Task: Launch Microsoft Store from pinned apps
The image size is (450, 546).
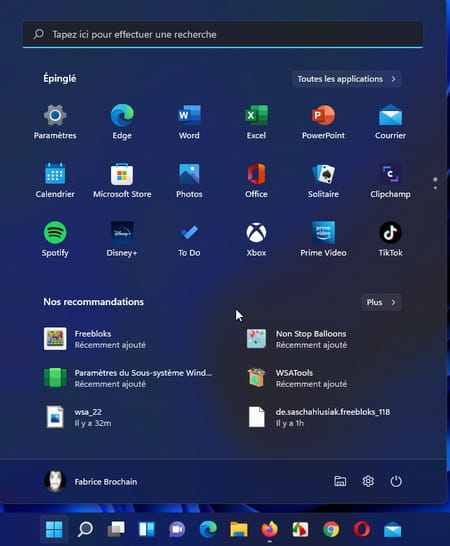Action: (x=122, y=180)
